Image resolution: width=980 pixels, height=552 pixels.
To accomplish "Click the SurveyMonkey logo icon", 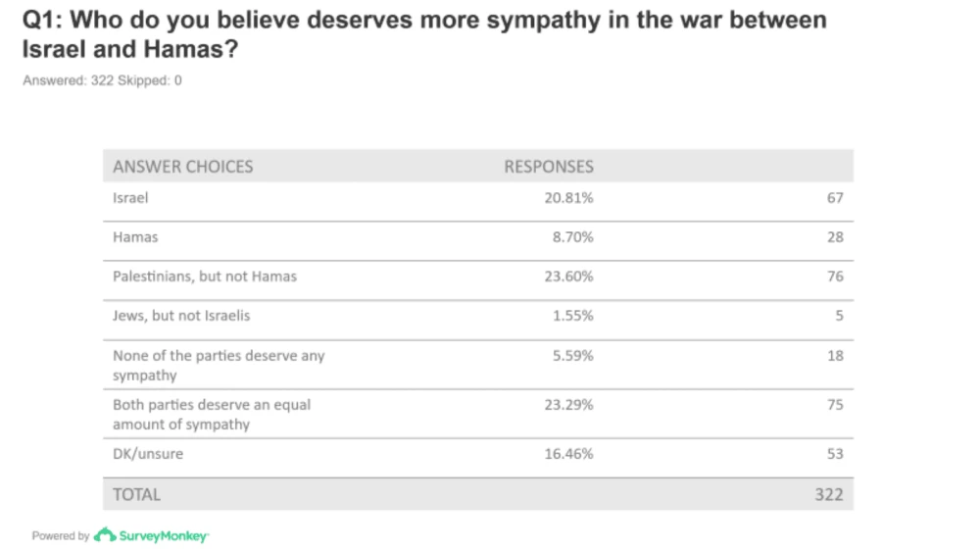I will tap(105, 535).
